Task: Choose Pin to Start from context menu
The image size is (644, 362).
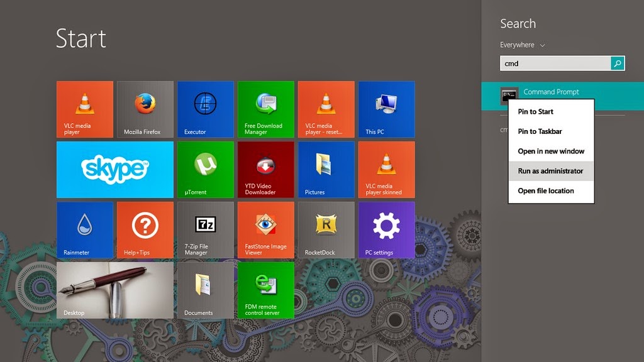Action: [x=551, y=112]
